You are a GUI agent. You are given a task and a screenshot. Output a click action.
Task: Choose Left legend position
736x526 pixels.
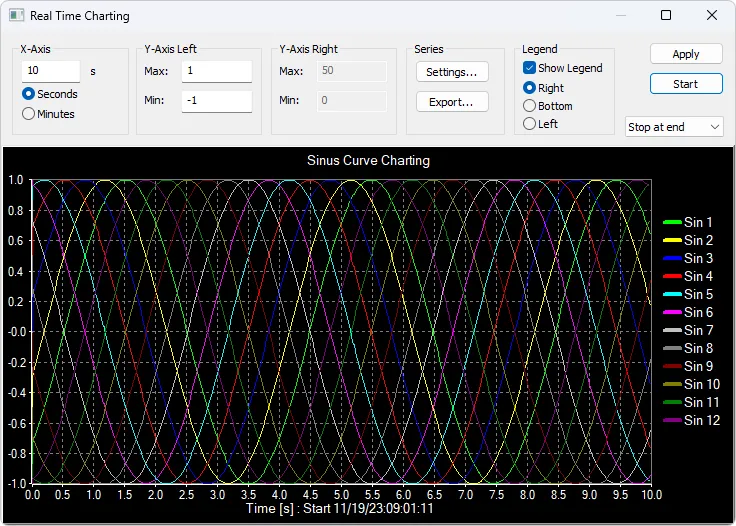(x=530, y=124)
